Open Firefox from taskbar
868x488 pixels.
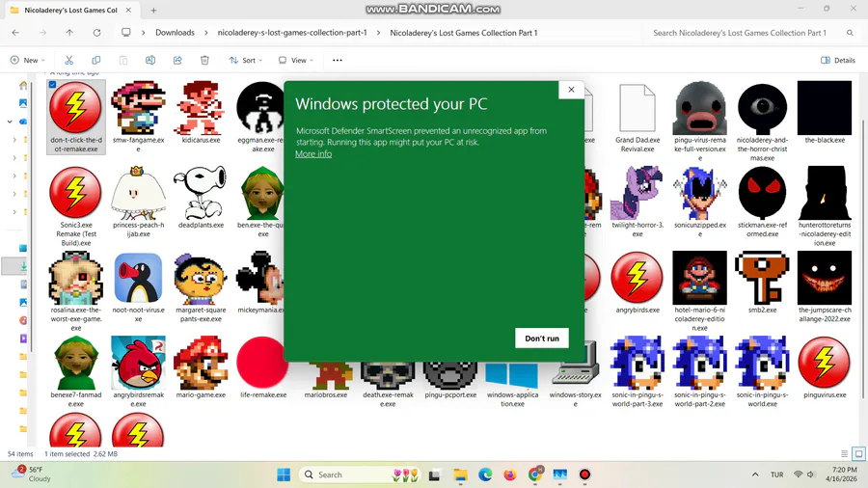510,474
